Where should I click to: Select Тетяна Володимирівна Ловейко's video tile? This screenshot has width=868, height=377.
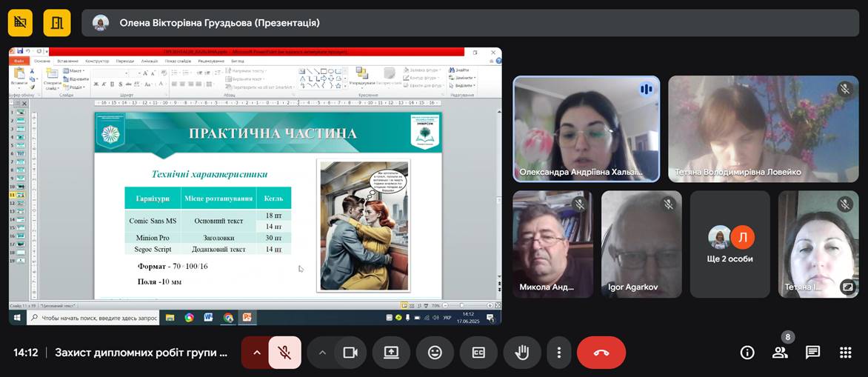tap(764, 129)
